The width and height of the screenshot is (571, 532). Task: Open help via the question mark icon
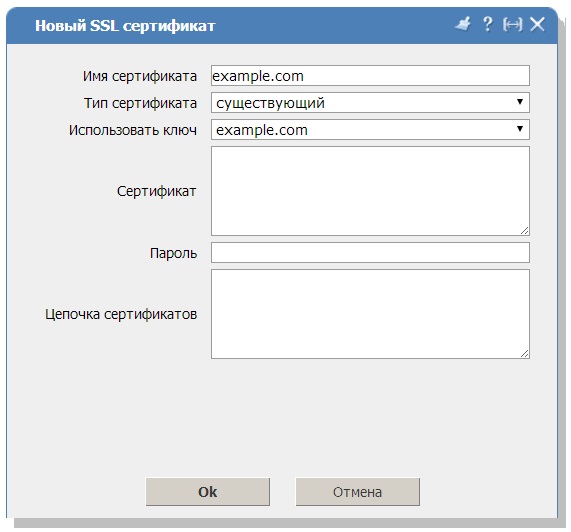[488, 24]
